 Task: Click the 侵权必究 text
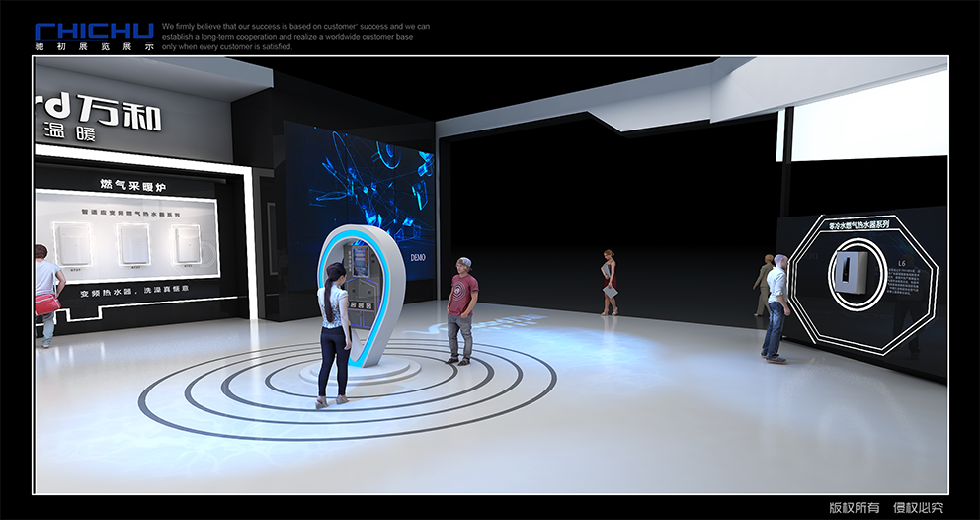click(x=918, y=508)
